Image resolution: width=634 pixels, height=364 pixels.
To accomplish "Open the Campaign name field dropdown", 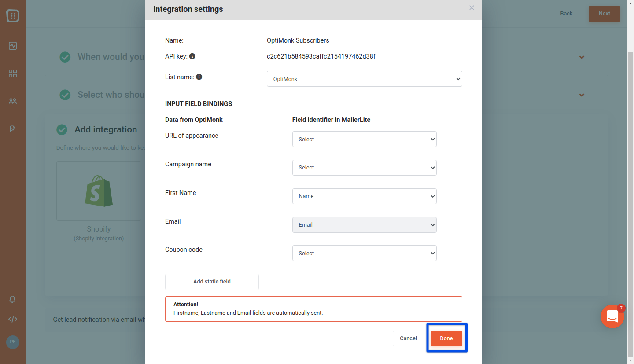I will (365, 168).
